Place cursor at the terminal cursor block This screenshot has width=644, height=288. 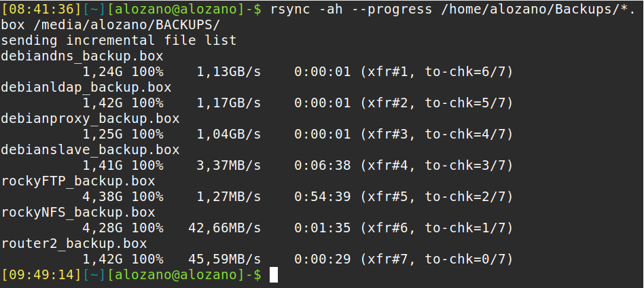pos(274,274)
